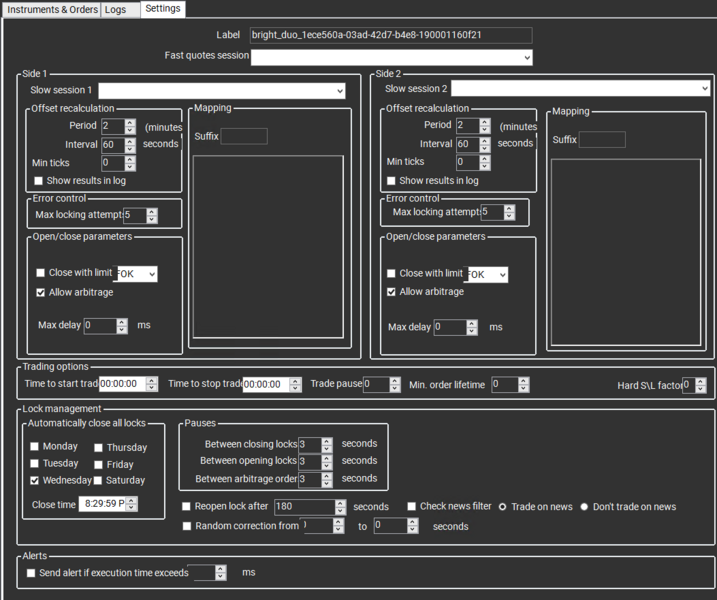Check the Monday auto-close checkbox

36,447
